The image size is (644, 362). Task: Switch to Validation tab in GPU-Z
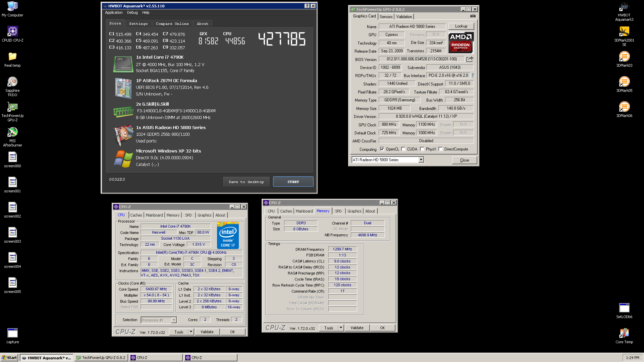[x=404, y=17]
